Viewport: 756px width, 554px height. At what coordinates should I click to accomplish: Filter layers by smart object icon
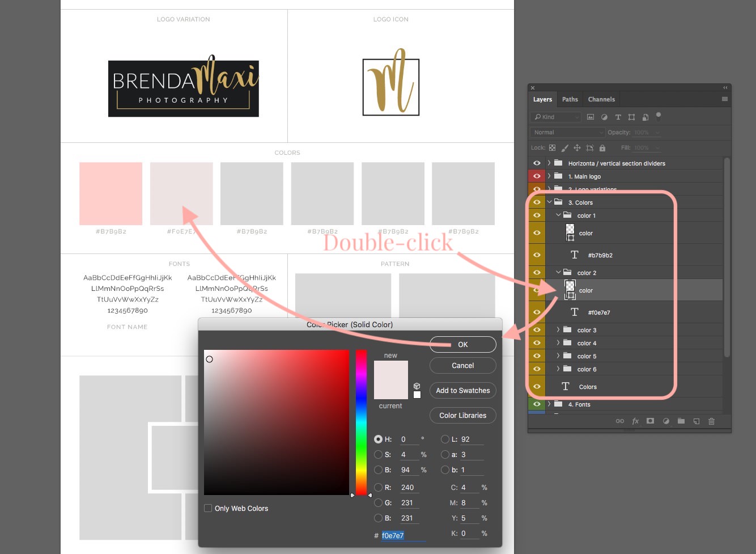coord(645,117)
